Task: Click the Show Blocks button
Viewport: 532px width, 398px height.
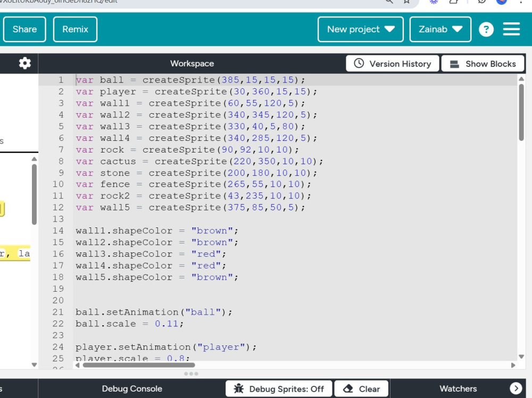Action: (x=483, y=64)
